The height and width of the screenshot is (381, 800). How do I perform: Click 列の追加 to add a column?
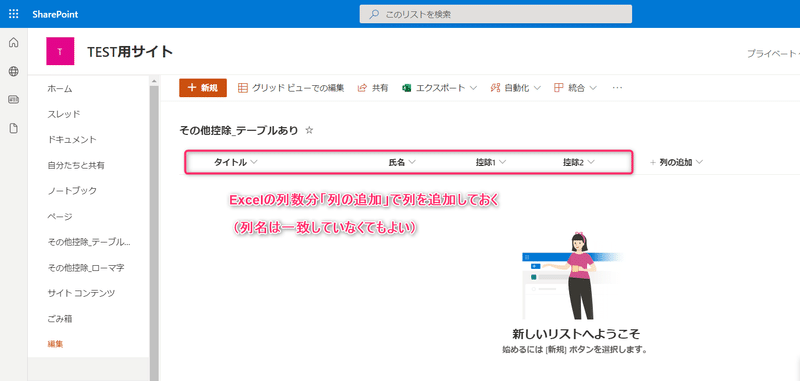(677, 162)
